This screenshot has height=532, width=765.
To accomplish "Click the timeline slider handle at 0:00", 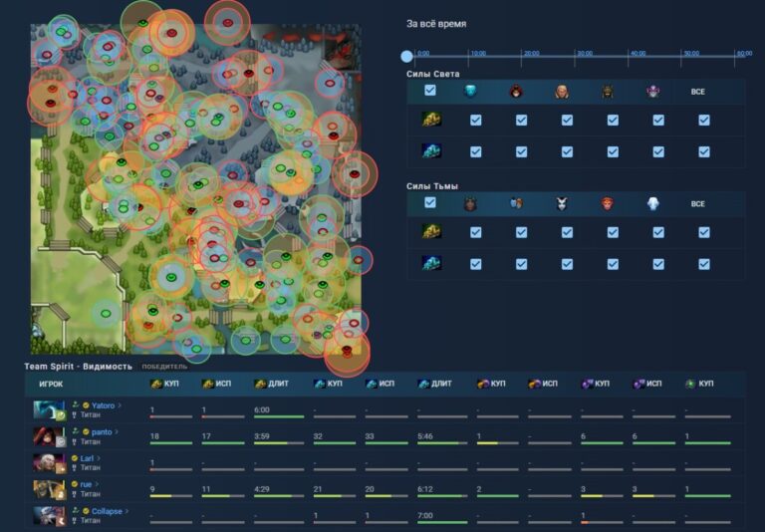I will coord(406,57).
